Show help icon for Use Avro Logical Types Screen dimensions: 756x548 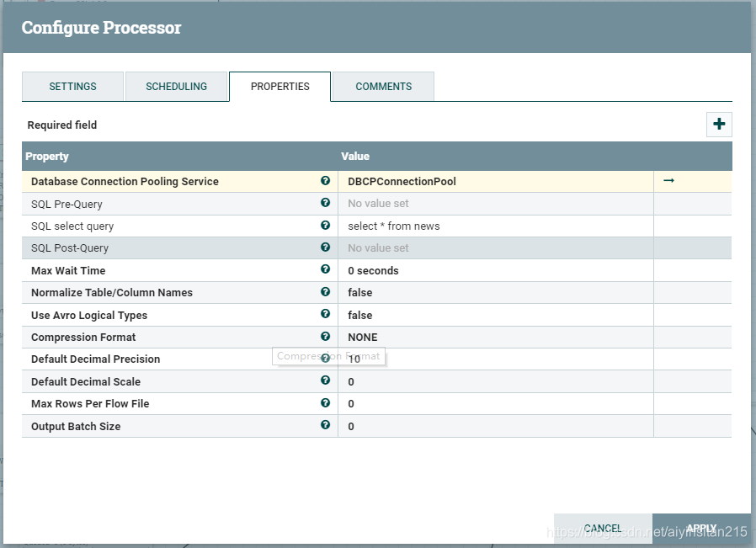tap(326, 314)
